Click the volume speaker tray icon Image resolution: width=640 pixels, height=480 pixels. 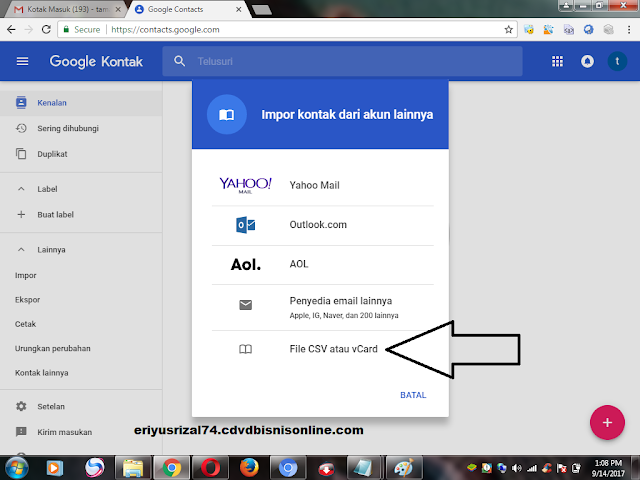(x=516, y=468)
